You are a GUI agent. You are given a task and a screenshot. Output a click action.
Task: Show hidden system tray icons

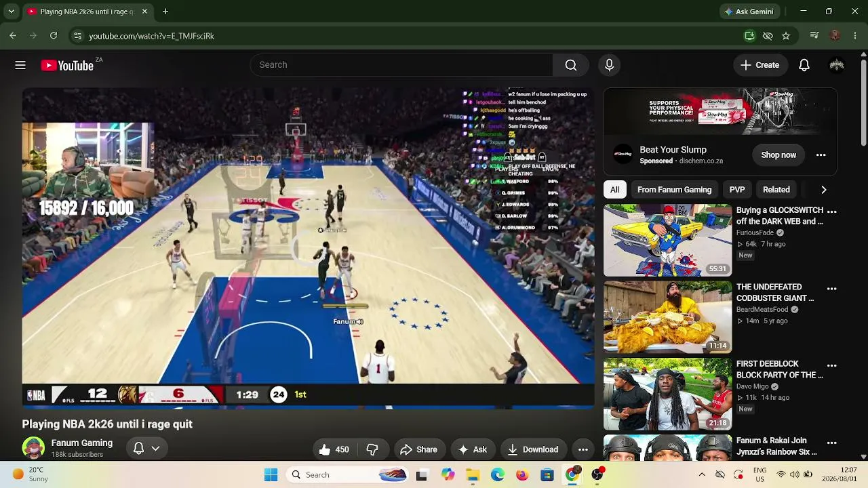coord(702,475)
